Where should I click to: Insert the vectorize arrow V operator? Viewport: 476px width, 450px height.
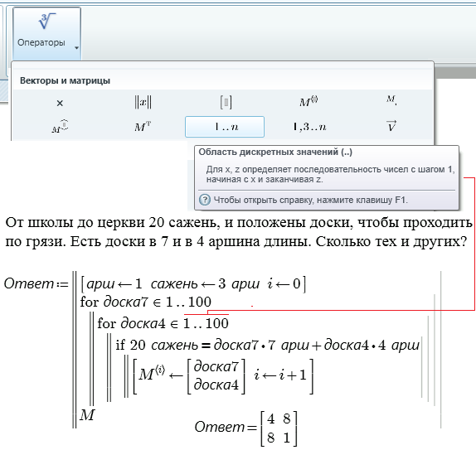(391, 126)
